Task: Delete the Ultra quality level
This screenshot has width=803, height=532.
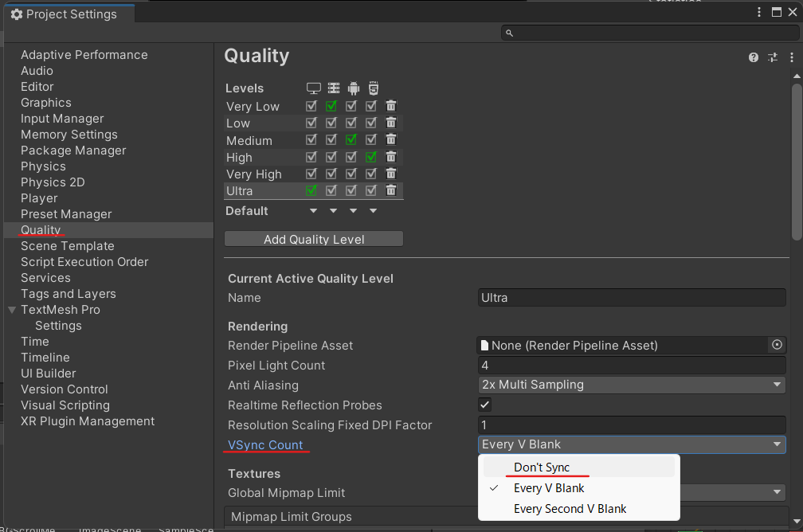Action: (x=390, y=190)
